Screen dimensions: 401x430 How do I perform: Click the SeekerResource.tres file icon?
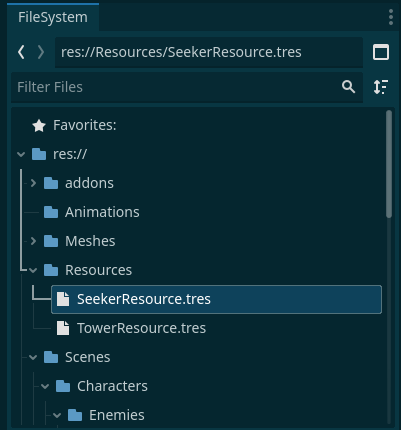click(63, 299)
